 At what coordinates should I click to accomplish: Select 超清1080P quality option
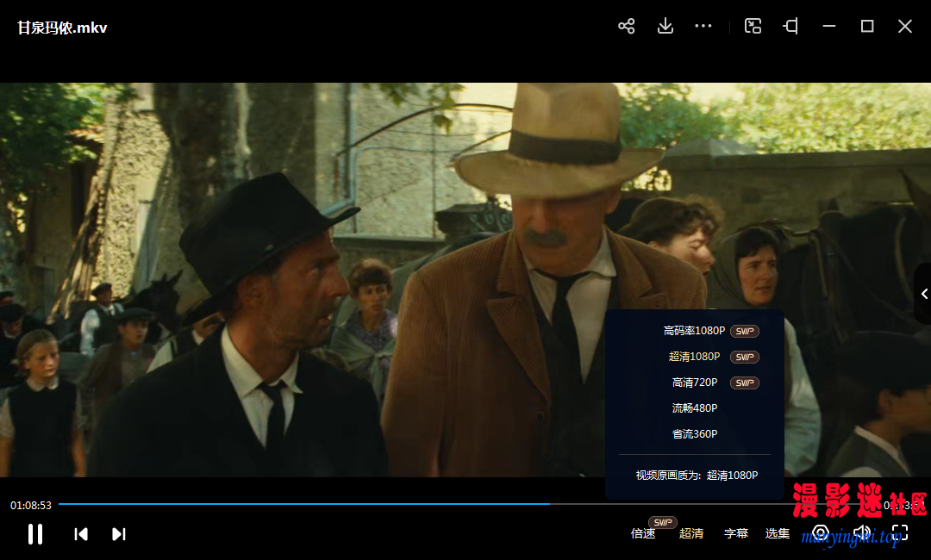click(x=694, y=357)
